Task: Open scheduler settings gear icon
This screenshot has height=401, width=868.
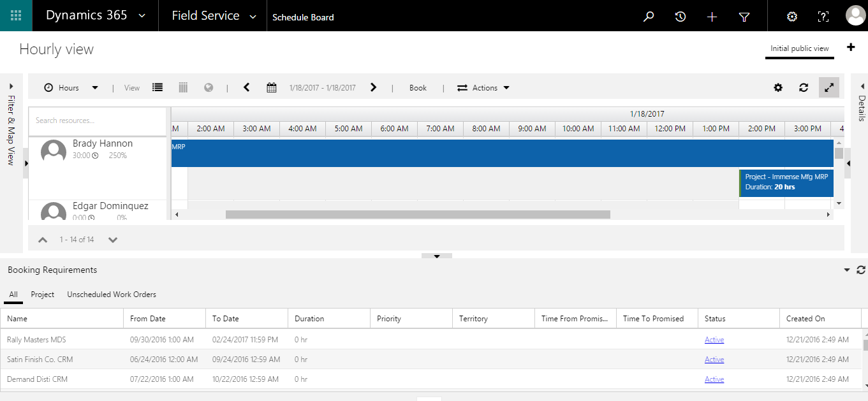Action: 778,88
